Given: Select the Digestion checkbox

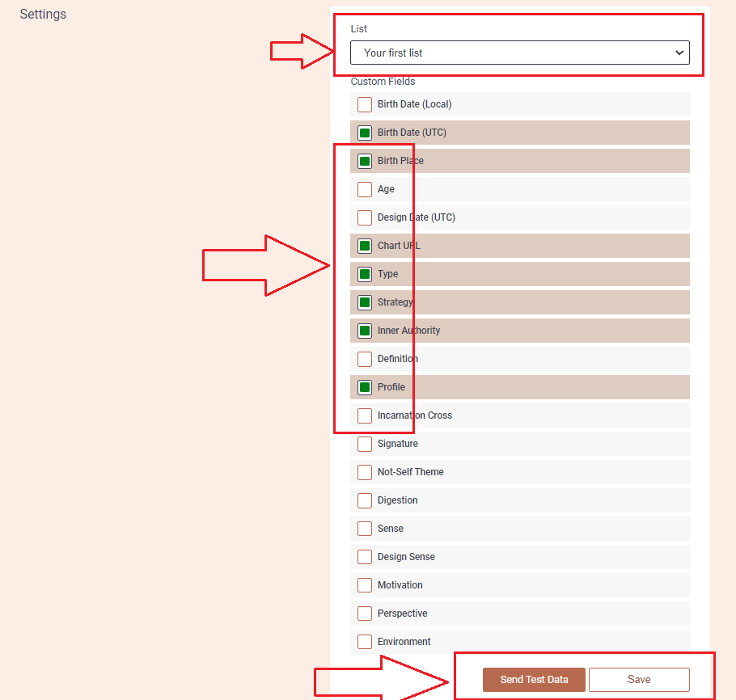Looking at the screenshot, I should click(x=365, y=500).
